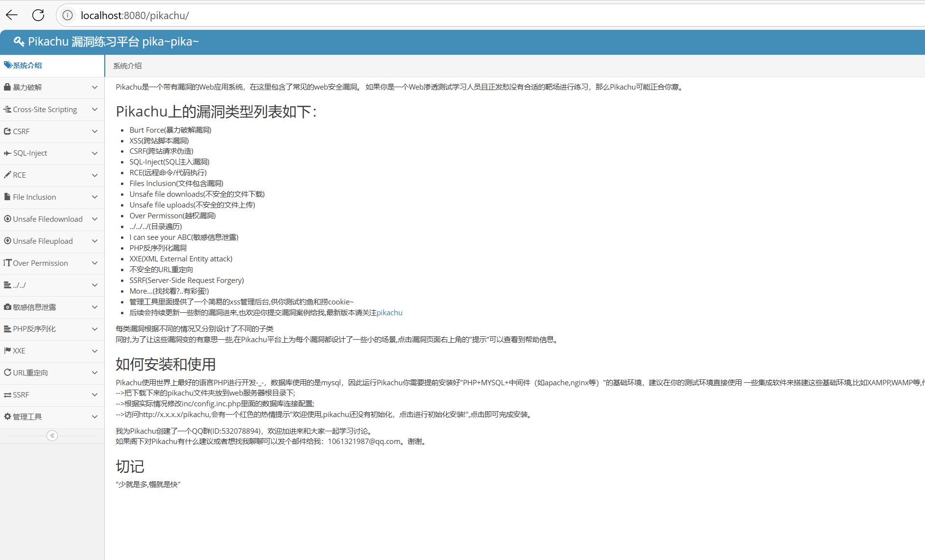Open the File Inclusion menu label
Screen dimensions: 925x560
[34, 197]
